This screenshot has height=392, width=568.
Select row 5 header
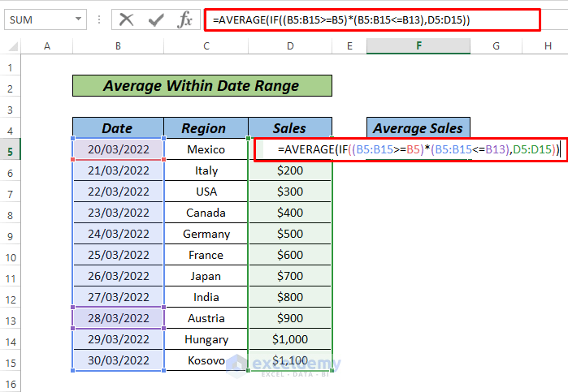pyautogui.click(x=11, y=150)
